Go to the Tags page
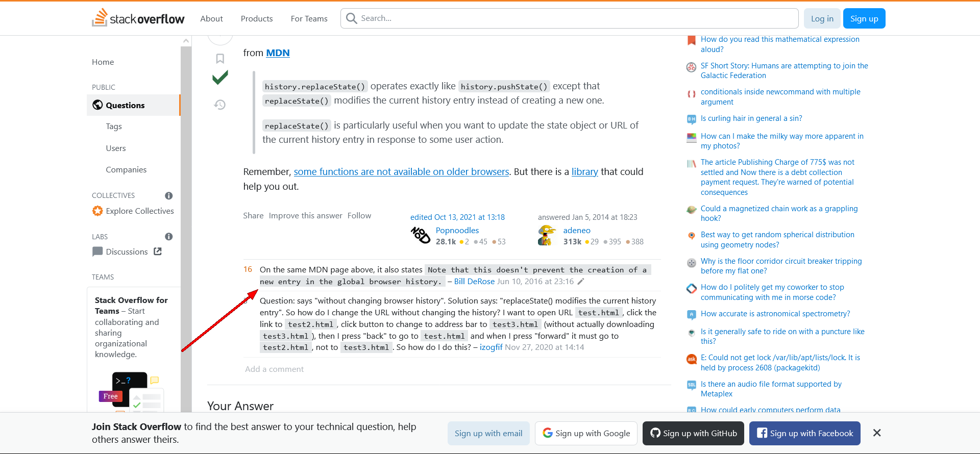 click(114, 127)
